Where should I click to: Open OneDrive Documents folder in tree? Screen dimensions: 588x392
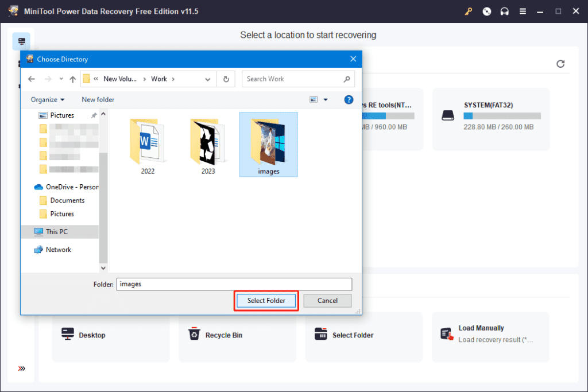pos(62,200)
